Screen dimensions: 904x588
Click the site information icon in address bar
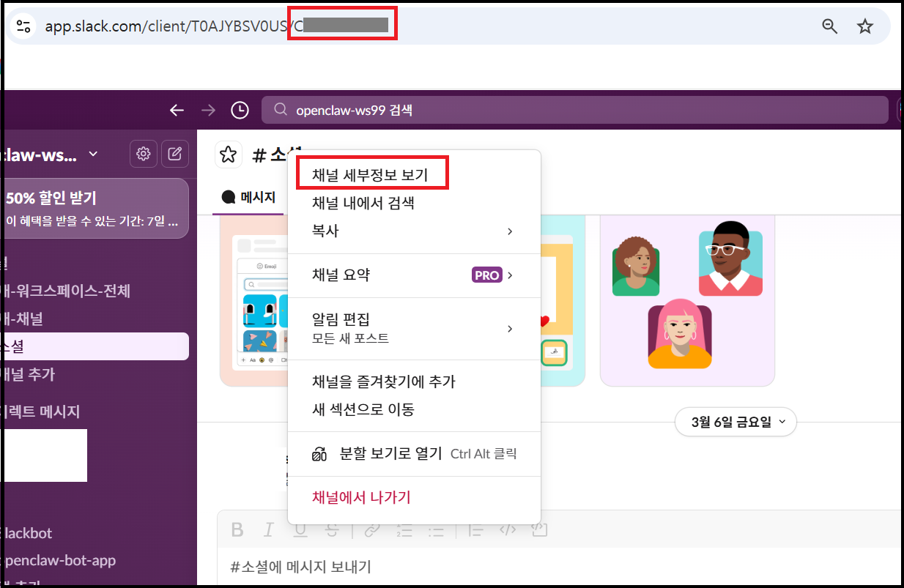click(23, 26)
